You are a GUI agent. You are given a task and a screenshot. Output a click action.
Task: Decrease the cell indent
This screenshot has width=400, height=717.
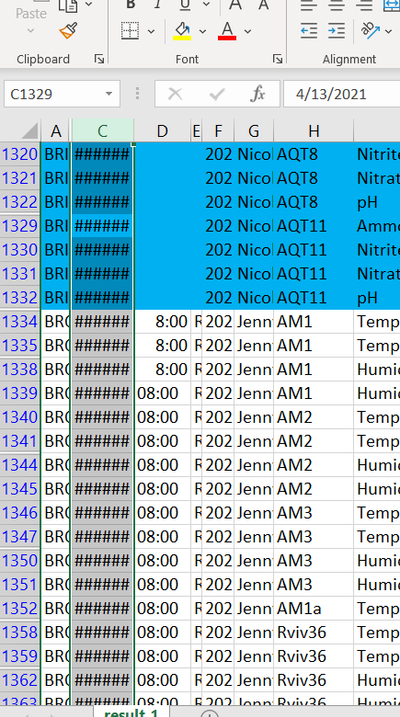point(309,31)
